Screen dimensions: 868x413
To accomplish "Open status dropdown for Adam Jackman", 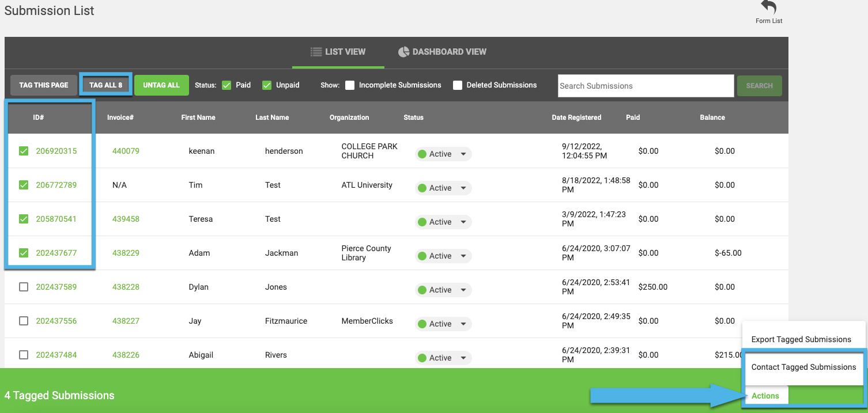I will pos(463,256).
